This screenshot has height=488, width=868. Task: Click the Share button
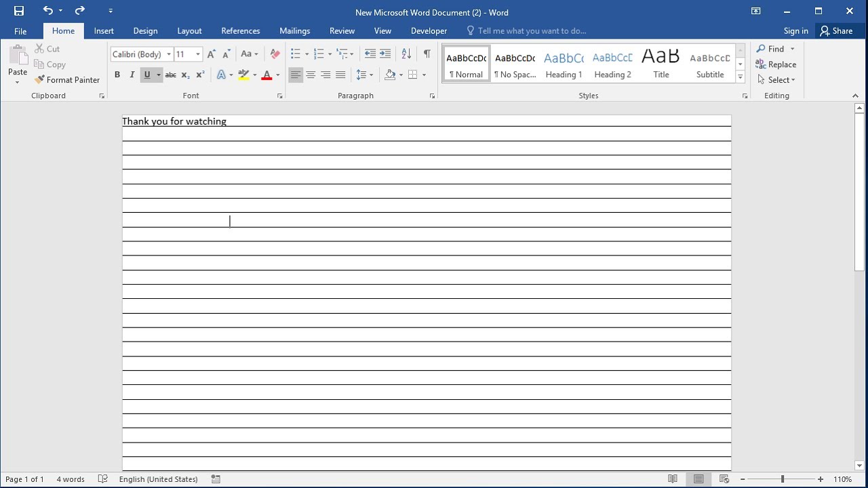(836, 30)
